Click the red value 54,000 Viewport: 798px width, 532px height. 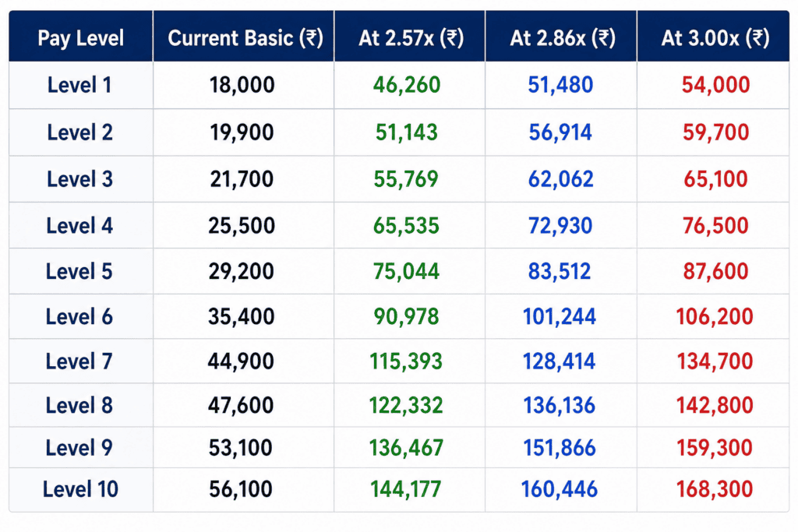[x=715, y=85]
